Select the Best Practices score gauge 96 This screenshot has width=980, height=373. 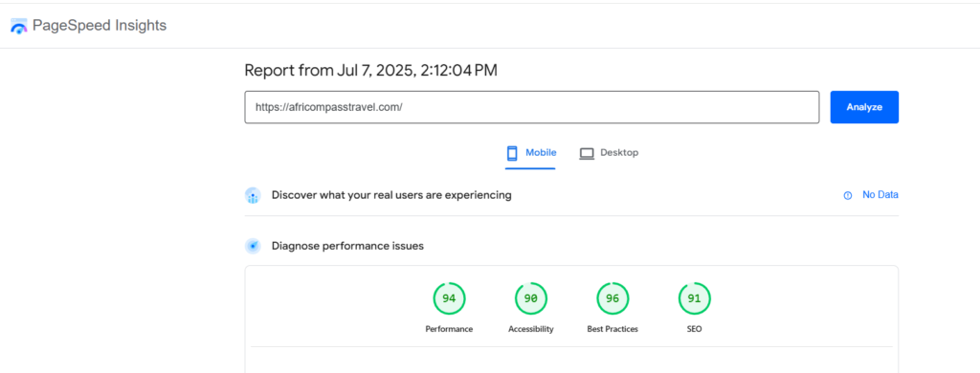[x=612, y=298]
